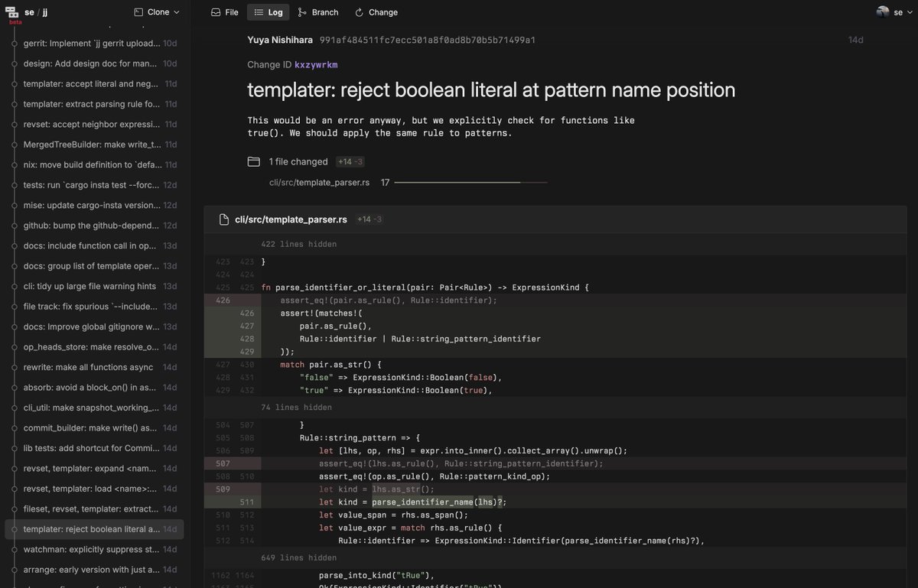918x588 pixels.
Task: Click graph node beside 'nix: move build definition'
Action: click(x=13, y=164)
